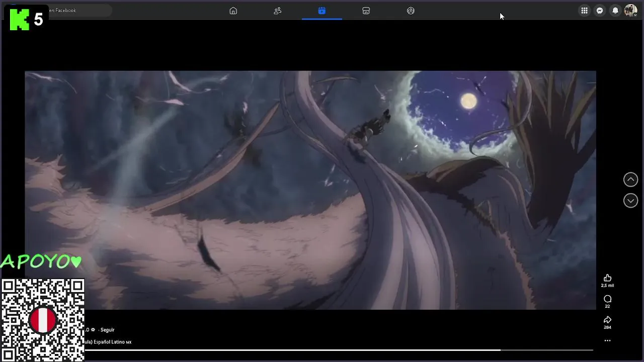Go to the previous video with up arrow
The height and width of the screenshot is (362, 644).
pos(630,179)
